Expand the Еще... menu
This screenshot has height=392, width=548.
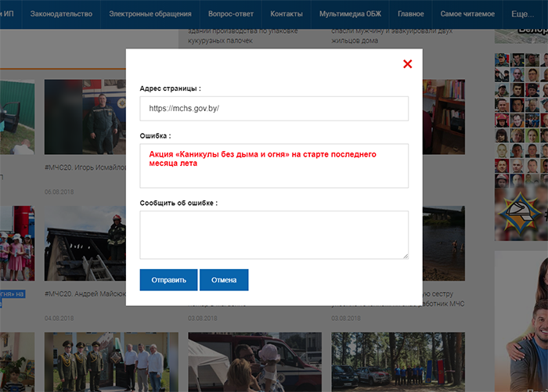(522, 14)
